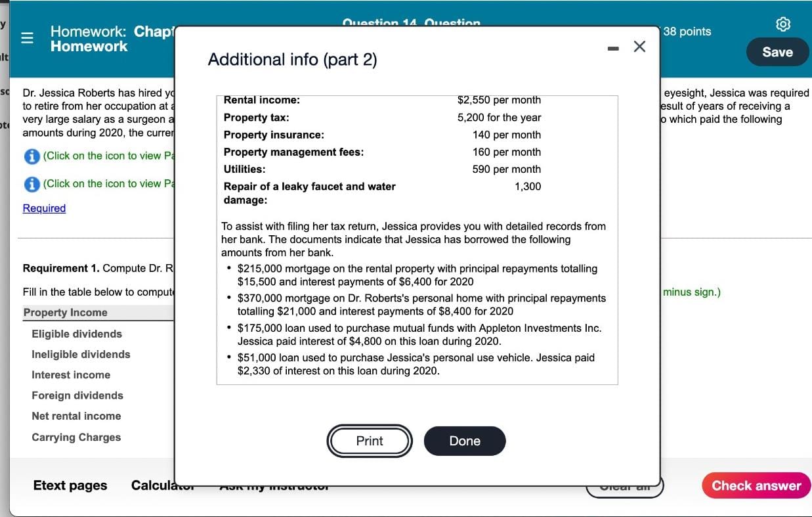The width and height of the screenshot is (812, 517).
Task: Click the Additional info (part 2) title
Action: (x=292, y=60)
